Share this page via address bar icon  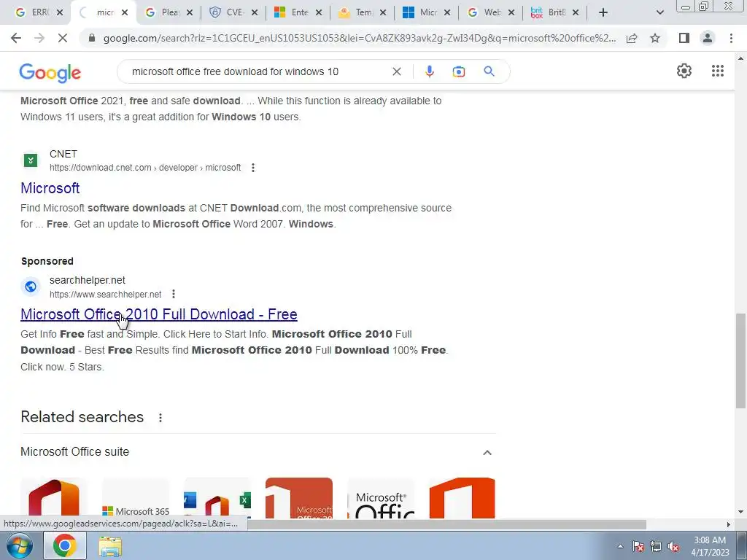click(x=632, y=38)
